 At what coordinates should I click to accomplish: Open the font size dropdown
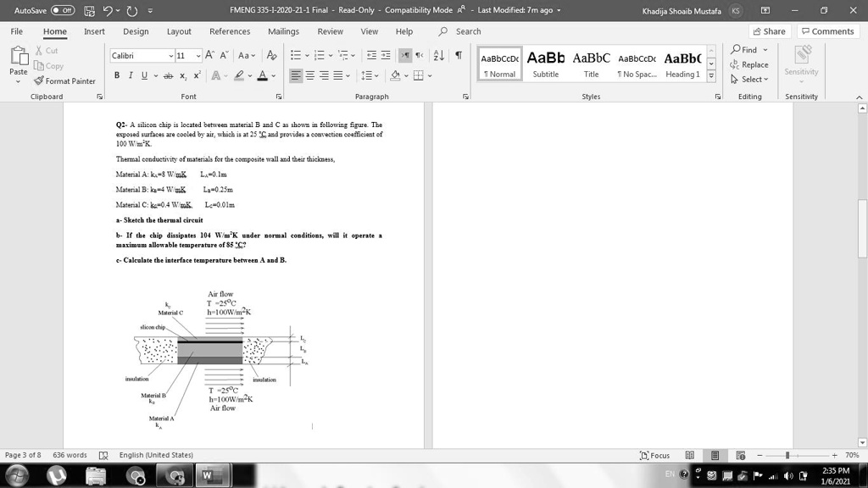pos(198,56)
